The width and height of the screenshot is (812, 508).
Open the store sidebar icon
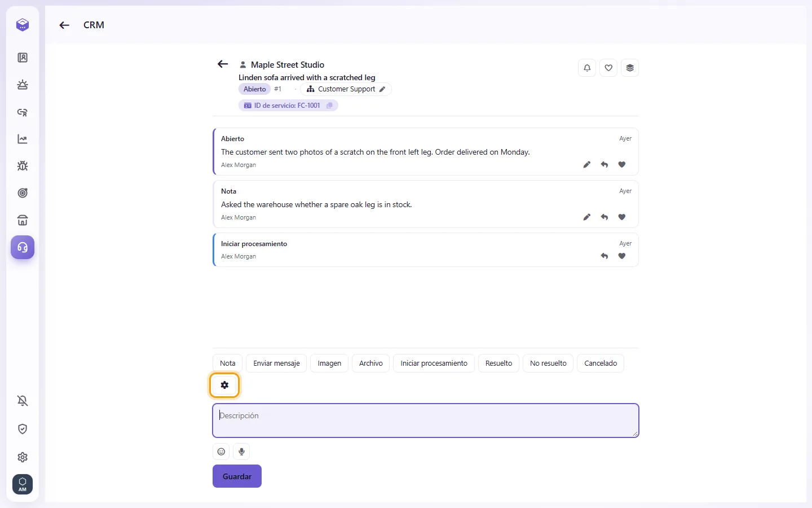coord(23,220)
